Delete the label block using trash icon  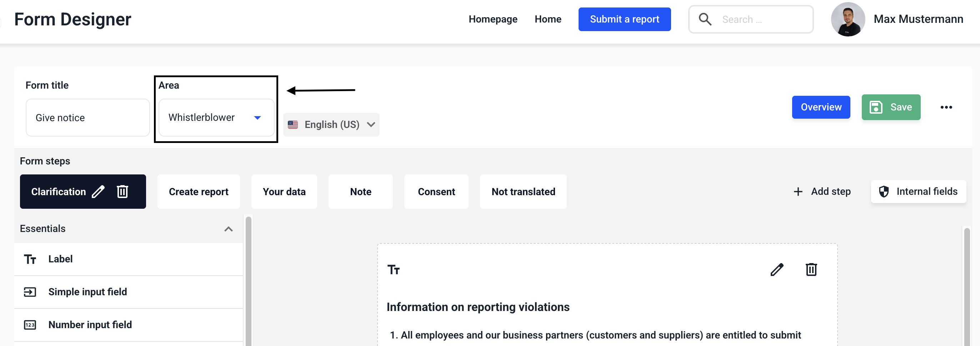pos(811,270)
